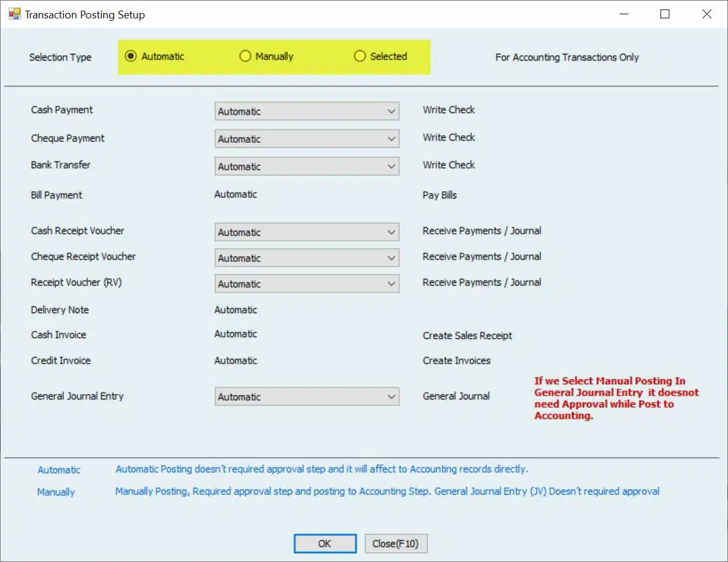Screen dimensions: 728x562
Task: Click General Journal text beside the dropdown
Action: [x=456, y=396]
